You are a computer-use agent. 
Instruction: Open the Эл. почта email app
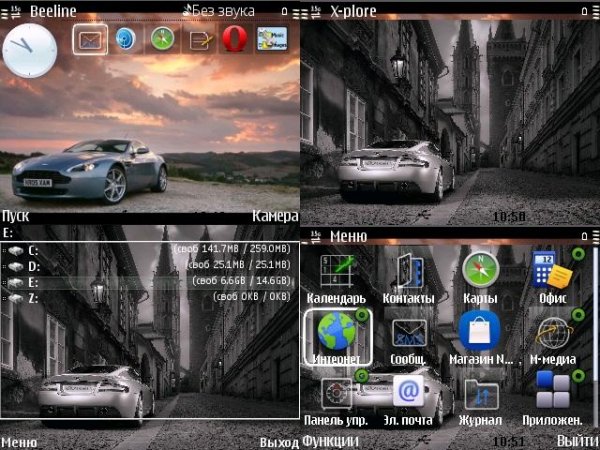pyautogui.click(x=409, y=392)
